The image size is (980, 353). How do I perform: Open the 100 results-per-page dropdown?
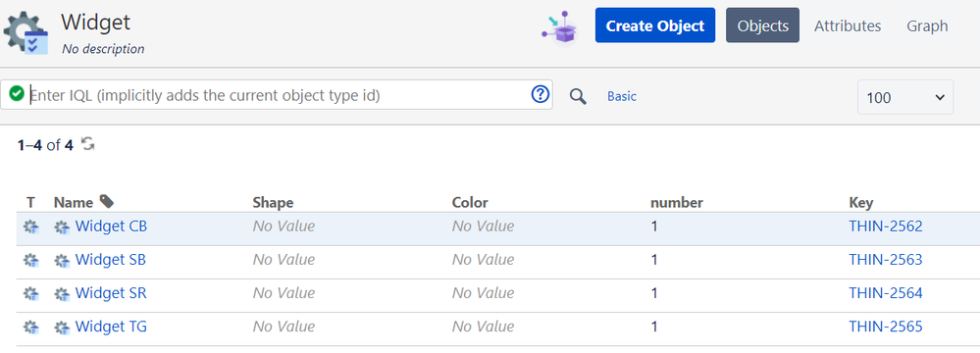pyautogui.click(x=905, y=97)
